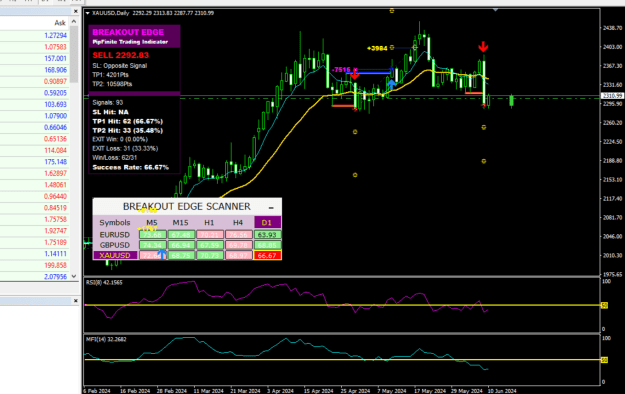This screenshot has height=394, width=625.
Task: Click the yellow TP marker beside +3984
Action: point(392,47)
